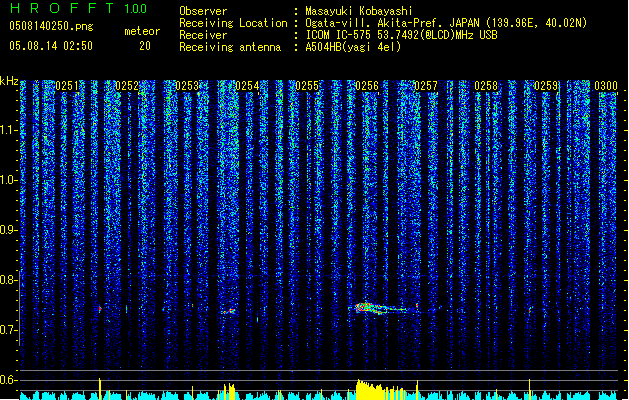629x400 pixels.
Task: Click the 0255 time marker
Action: [x=307, y=86]
